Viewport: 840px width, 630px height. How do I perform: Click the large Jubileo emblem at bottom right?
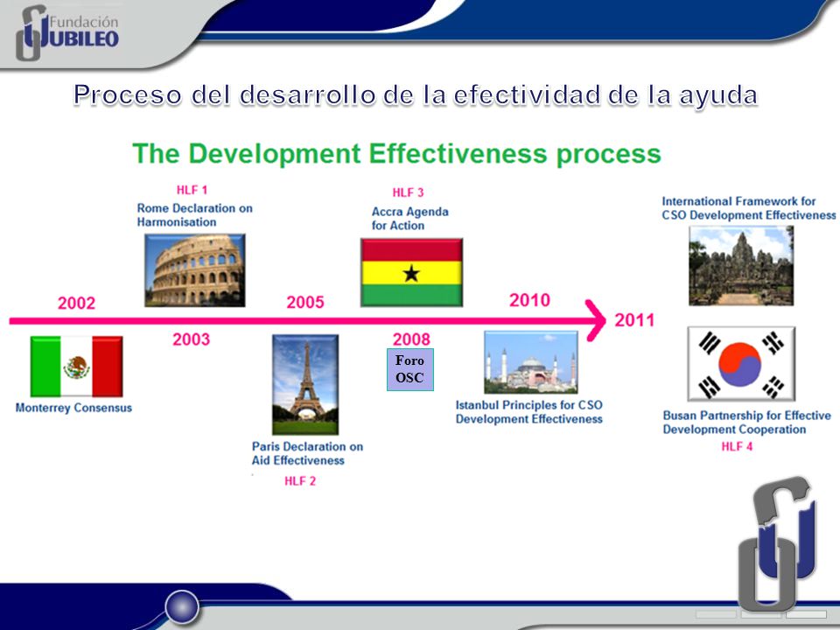tap(777, 544)
